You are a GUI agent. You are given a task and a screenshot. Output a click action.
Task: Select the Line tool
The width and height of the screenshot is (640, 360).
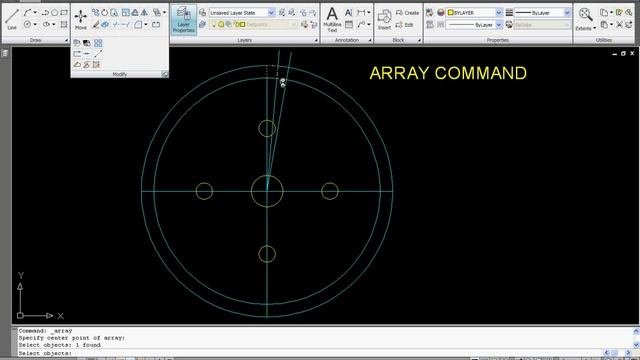12,19
